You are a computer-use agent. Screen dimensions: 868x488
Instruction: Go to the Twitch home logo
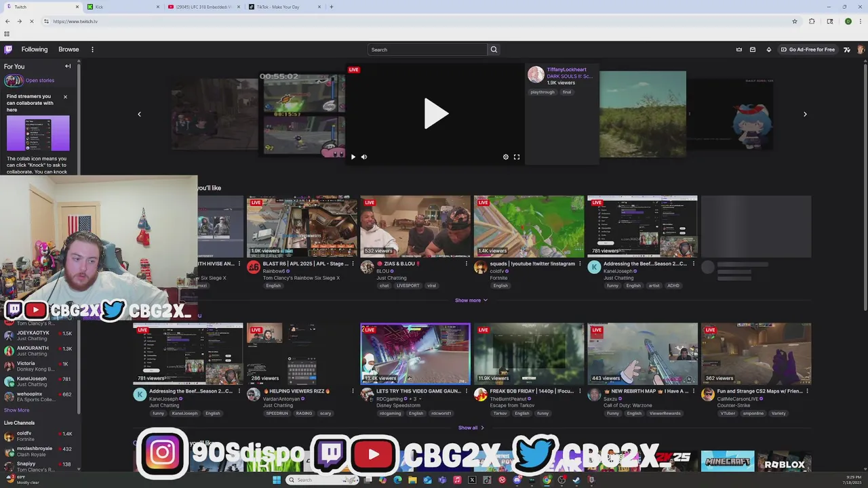[8, 49]
